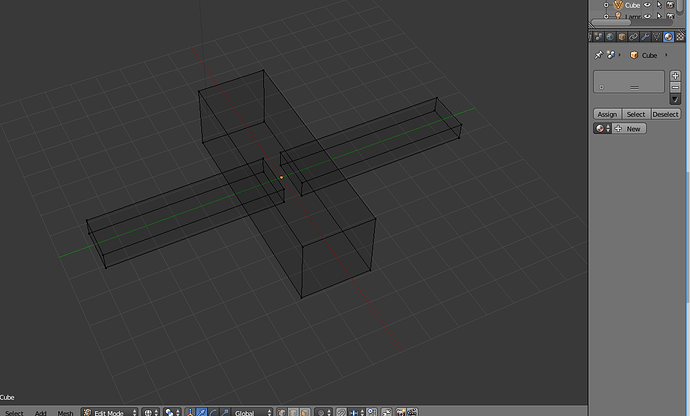690x416 pixels.
Task: Click the material list resize handle
Action: pyautogui.click(x=634, y=88)
